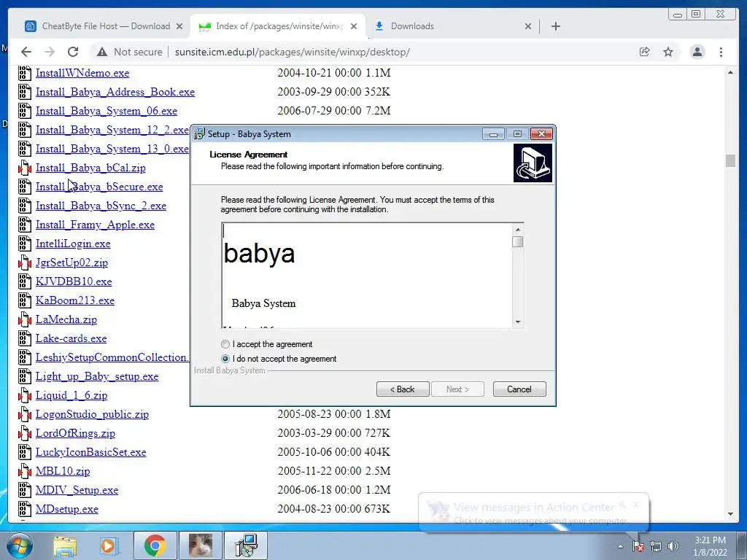The height and width of the screenshot is (560, 747).
Task: Switch to Chrome in the taskbar
Action: pyautogui.click(x=155, y=545)
